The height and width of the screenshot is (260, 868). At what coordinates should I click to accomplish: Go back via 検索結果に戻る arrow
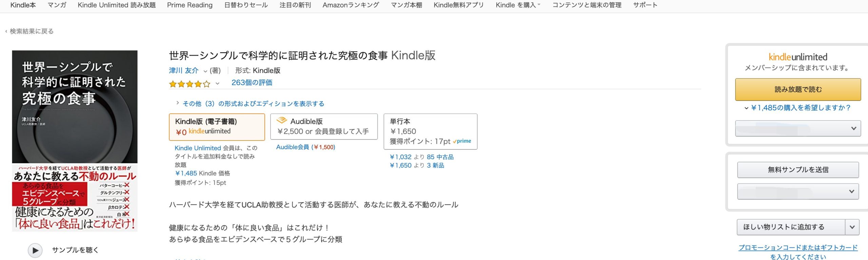[x=6, y=32]
